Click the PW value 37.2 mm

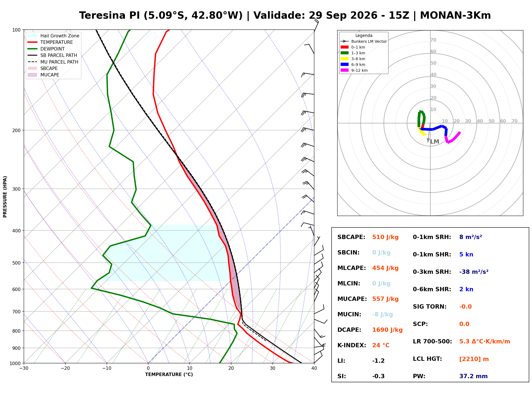tap(474, 376)
